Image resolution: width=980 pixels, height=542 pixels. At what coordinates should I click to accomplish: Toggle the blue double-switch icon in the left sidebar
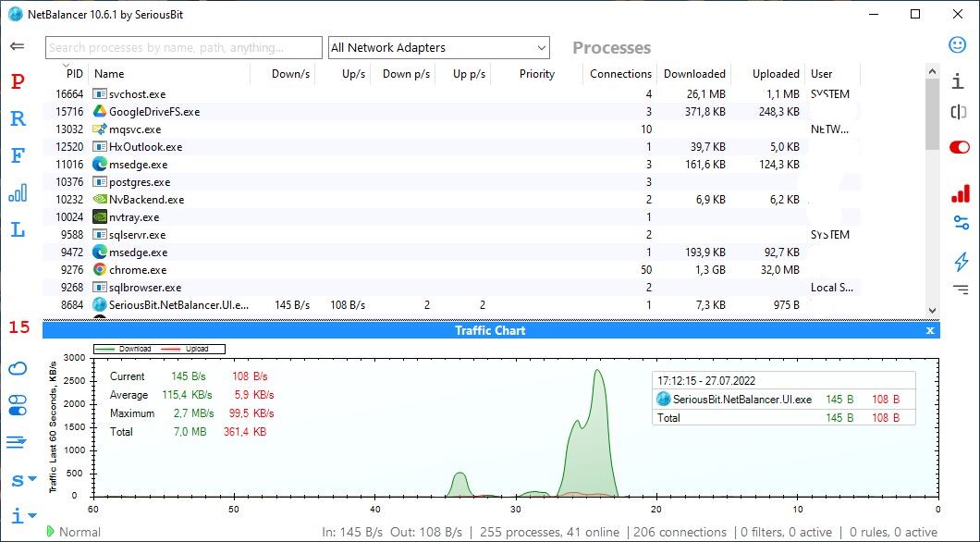tap(18, 405)
